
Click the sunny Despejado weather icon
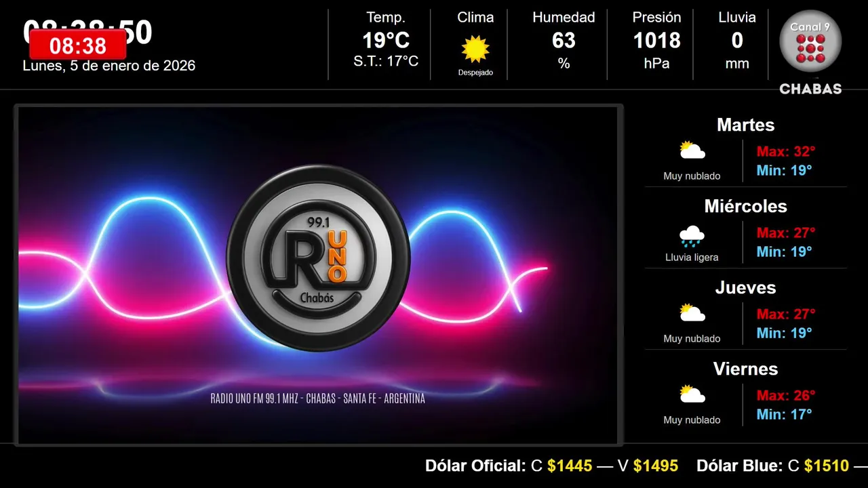475,49
